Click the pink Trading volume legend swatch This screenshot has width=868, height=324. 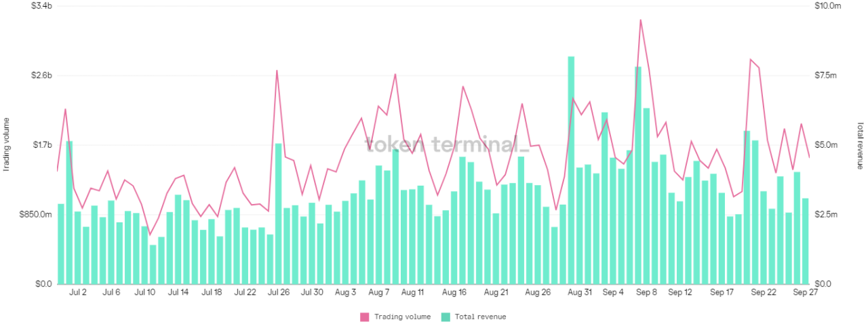click(365, 317)
